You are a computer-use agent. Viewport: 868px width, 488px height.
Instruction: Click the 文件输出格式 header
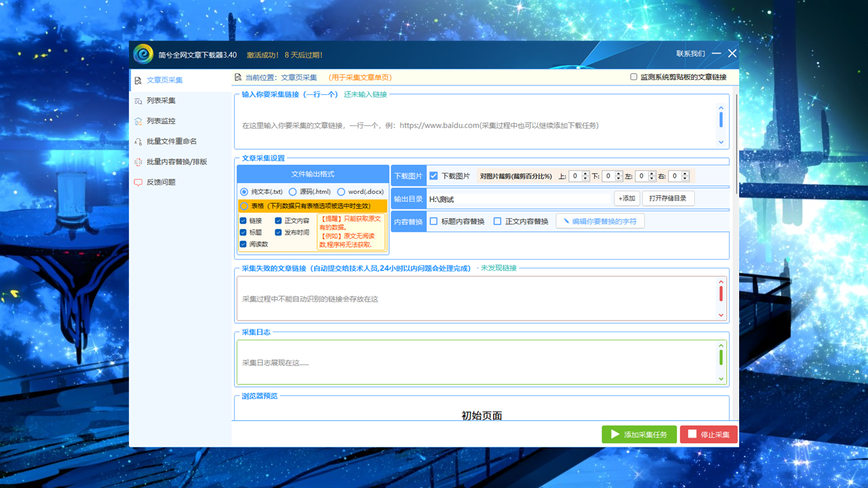(313, 174)
